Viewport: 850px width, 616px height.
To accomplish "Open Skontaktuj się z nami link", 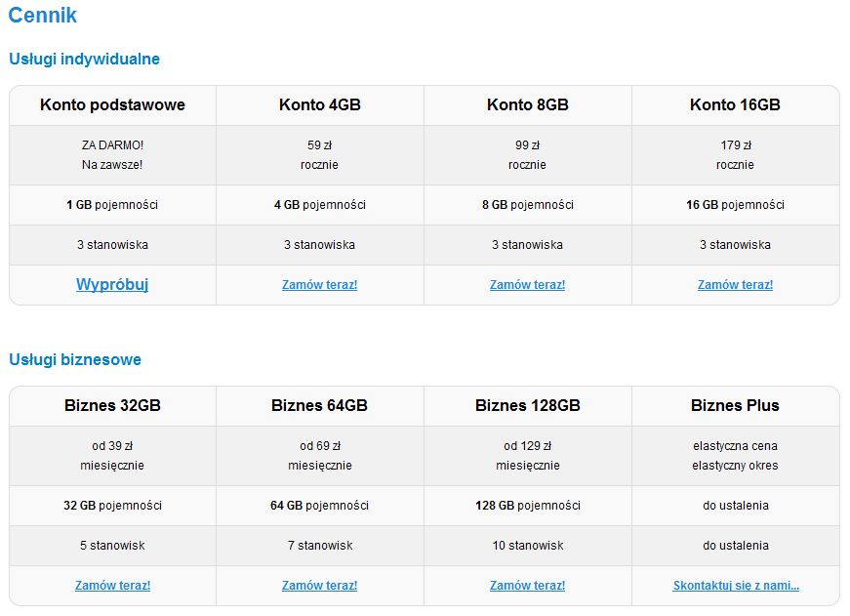I will click(735, 586).
